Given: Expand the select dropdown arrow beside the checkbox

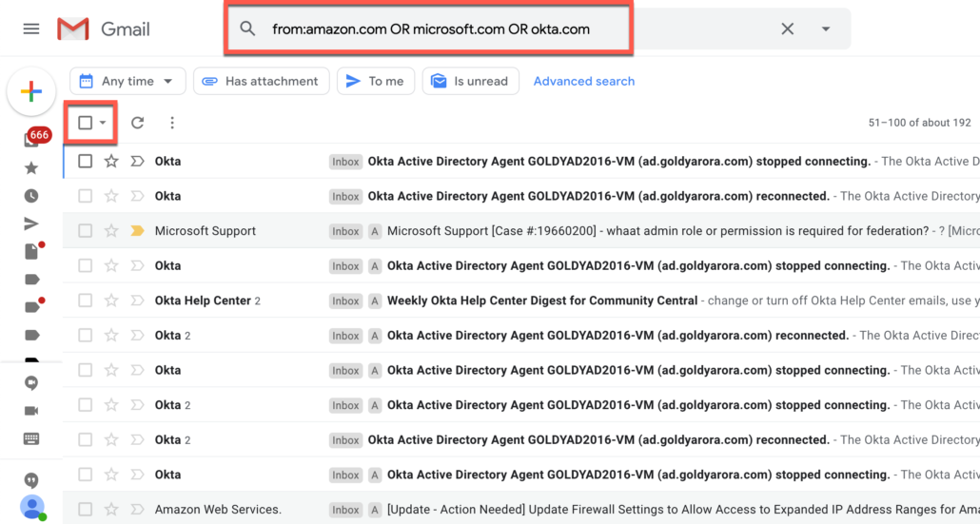Looking at the screenshot, I should coord(103,123).
